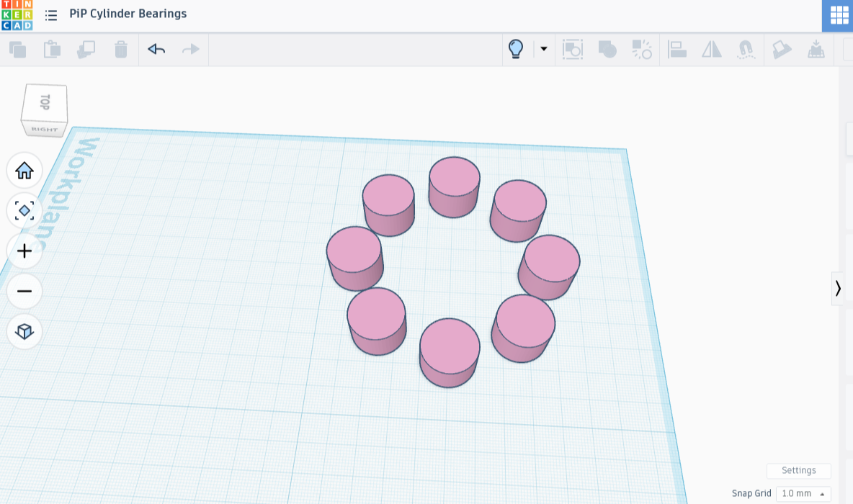This screenshot has height=504, width=853.
Task: Open the workplane Settings button
Action: pyautogui.click(x=798, y=470)
